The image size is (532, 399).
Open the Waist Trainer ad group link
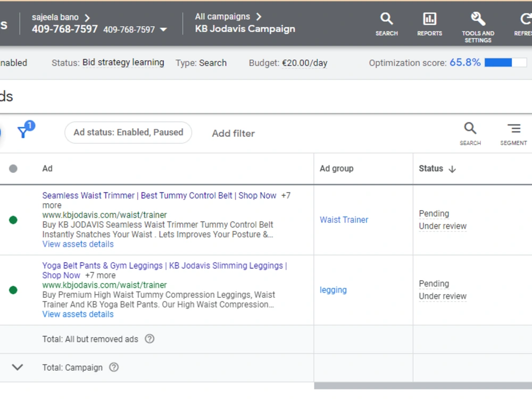[x=344, y=220]
